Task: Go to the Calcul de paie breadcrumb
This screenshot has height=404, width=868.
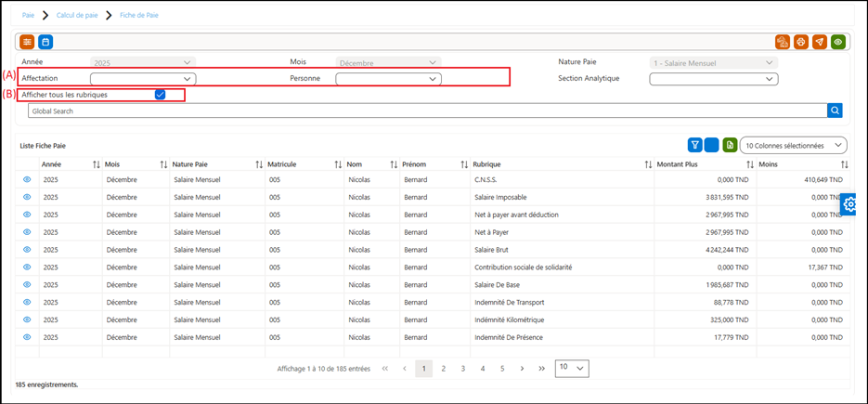Action: pos(77,16)
